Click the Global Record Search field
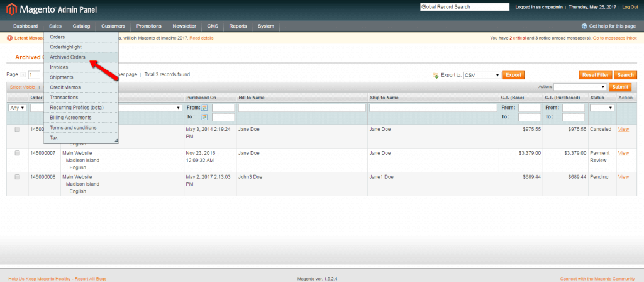Image resolution: width=644 pixels, height=282 pixels. point(464,7)
